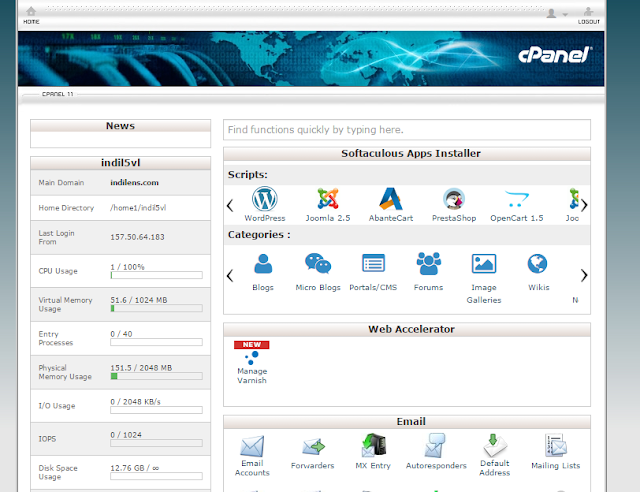Viewport: 640px width, 492px height.
Task: Click the IOPS progress bar
Action: tap(156, 443)
